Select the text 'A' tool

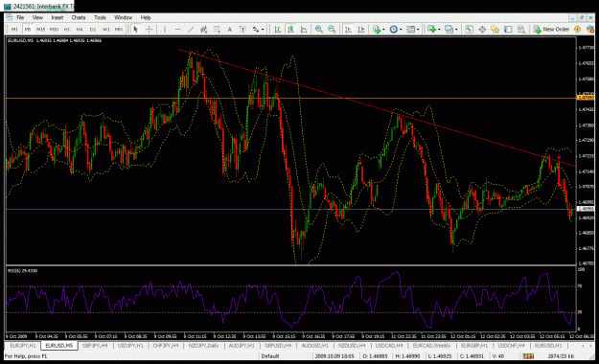(x=230, y=30)
